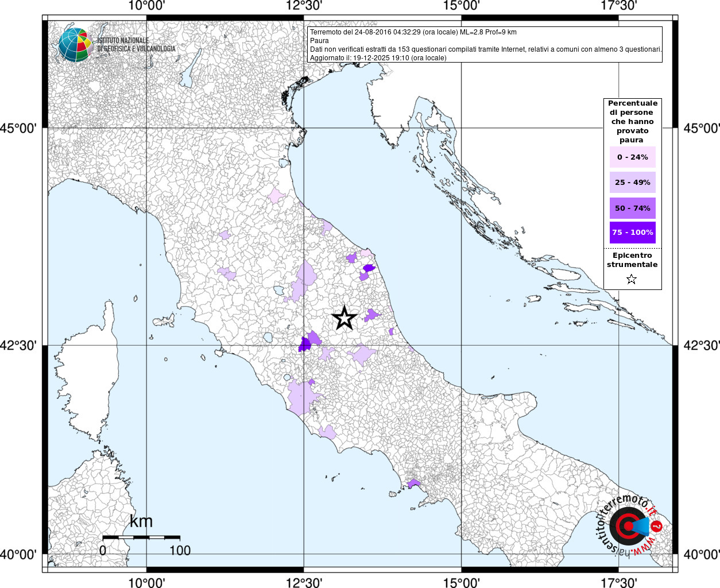Click the 'Epicentro strumentale' legend label
This screenshot has height=588, width=720.
632,260
